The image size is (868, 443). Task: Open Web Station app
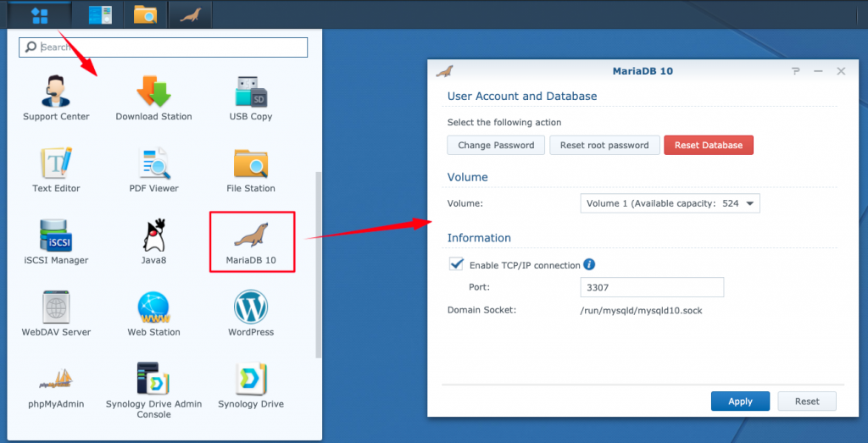(154, 313)
